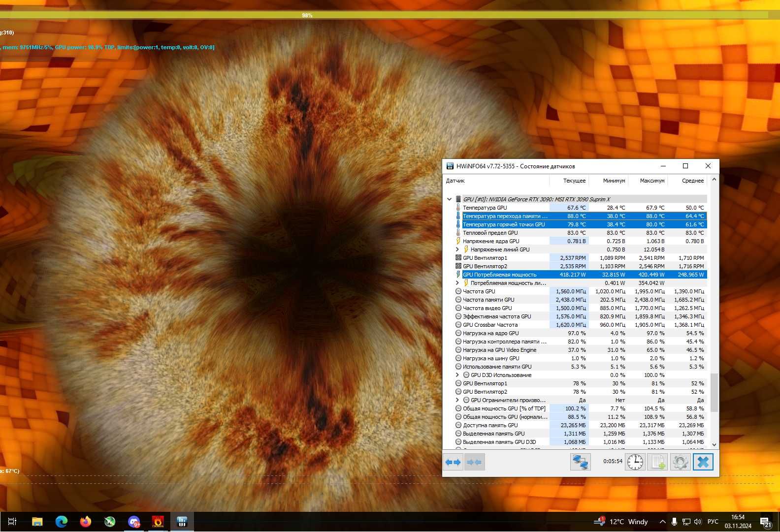The image size is (780, 532).
Task: Select GPU Вентилятор2 row showing 2,535 RPM
Action: 581,266
